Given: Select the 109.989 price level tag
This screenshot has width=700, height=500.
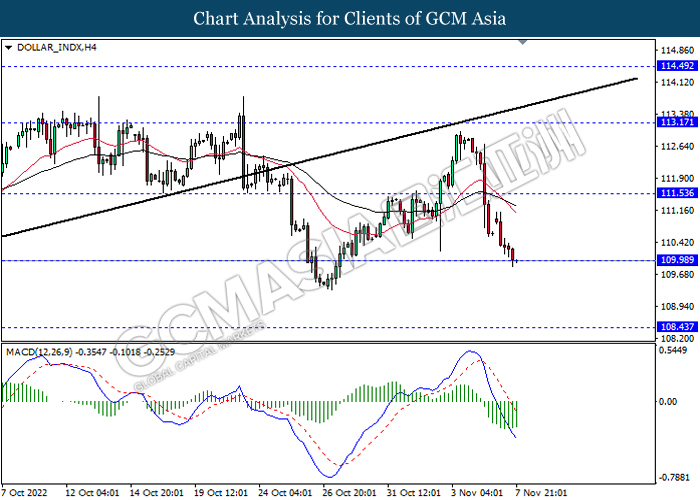Looking at the screenshot, I should pos(677,260).
